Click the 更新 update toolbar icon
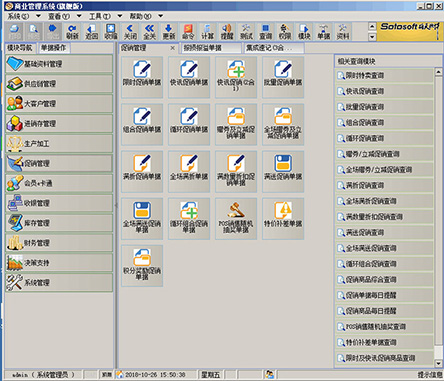This screenshot has width=444, height=381. point(169,32)
